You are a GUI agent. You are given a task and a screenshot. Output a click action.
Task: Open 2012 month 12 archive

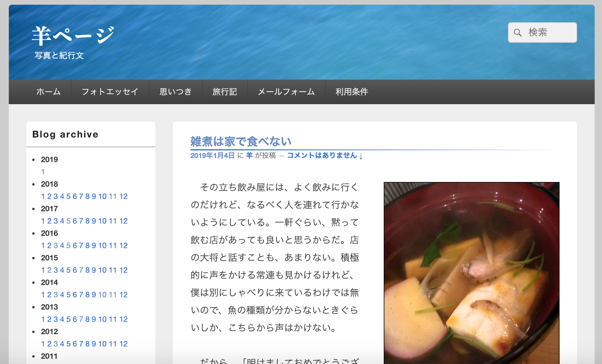(123, 344)
